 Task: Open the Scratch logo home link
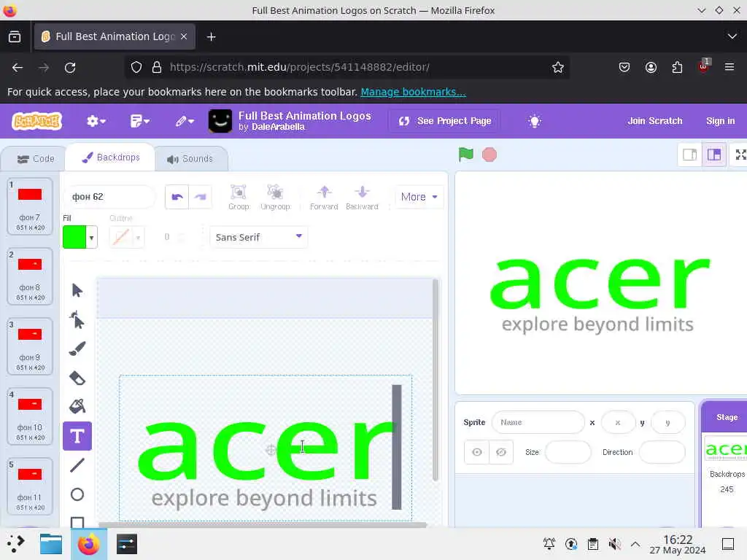coord(37,121)
